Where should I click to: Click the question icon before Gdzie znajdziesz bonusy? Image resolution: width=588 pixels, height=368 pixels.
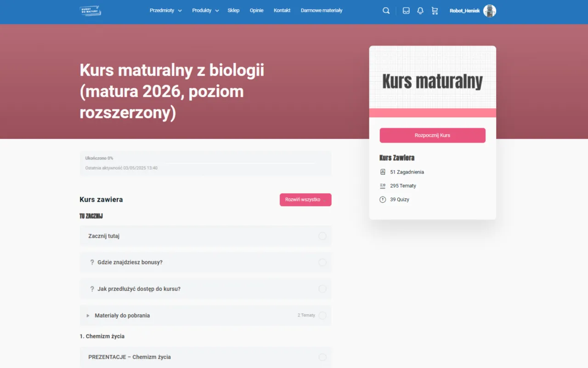[x=92, y=262]
